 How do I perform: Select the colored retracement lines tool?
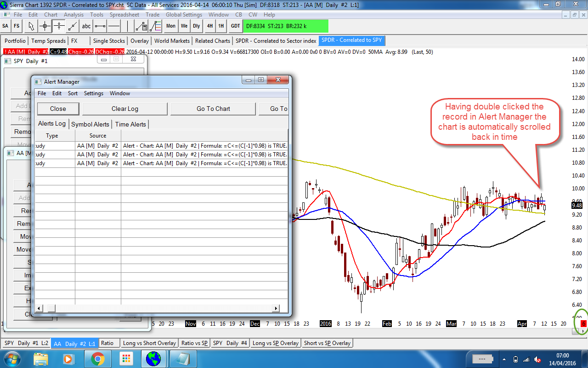click(x=155, y=26)
